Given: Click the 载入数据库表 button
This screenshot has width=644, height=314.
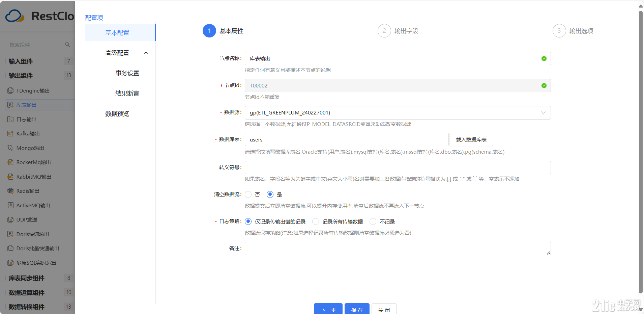Looking at the screenshot, I should point(471,139).
